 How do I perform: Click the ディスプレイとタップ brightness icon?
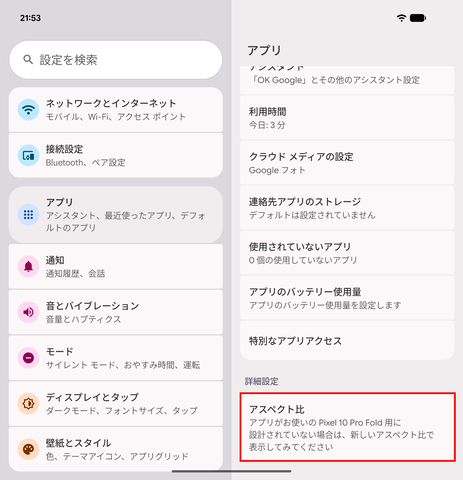28,404
